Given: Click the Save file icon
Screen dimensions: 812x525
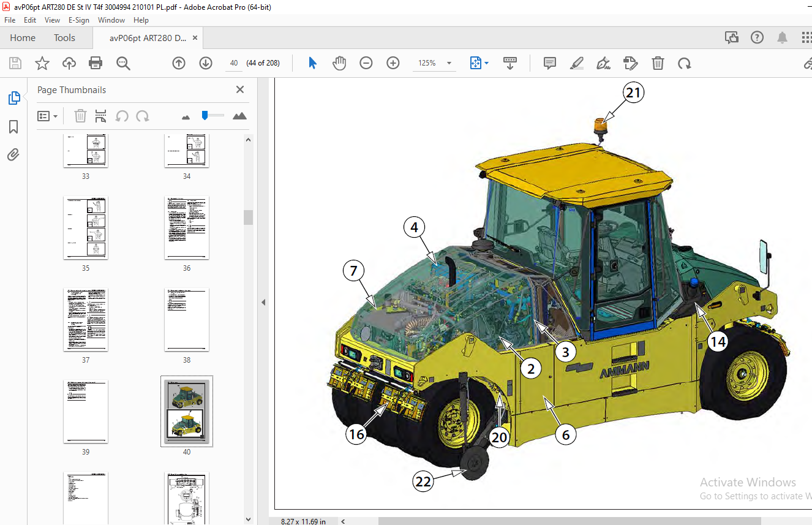Looking at the screenshot, I should point(15,63).
